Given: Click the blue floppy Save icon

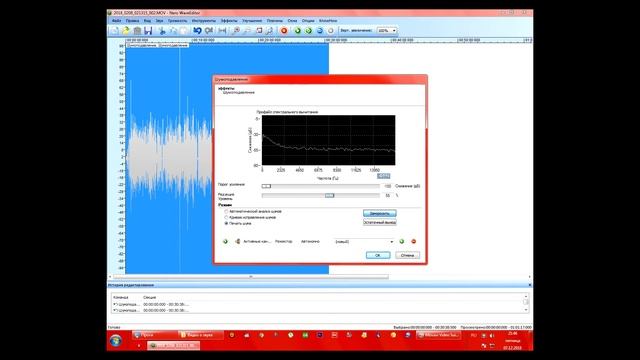Looking at the screenshot, I should [148, 31].
